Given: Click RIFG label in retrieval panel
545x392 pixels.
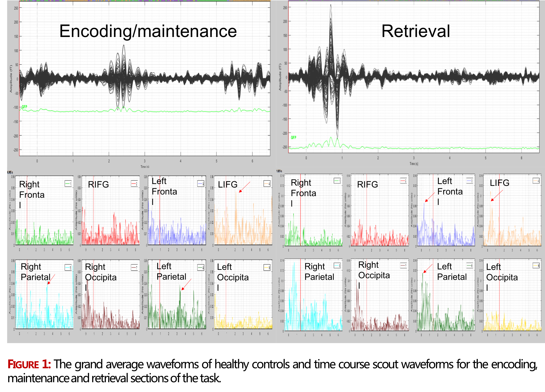Looking at the screenshot, I should tap(368, 184).
